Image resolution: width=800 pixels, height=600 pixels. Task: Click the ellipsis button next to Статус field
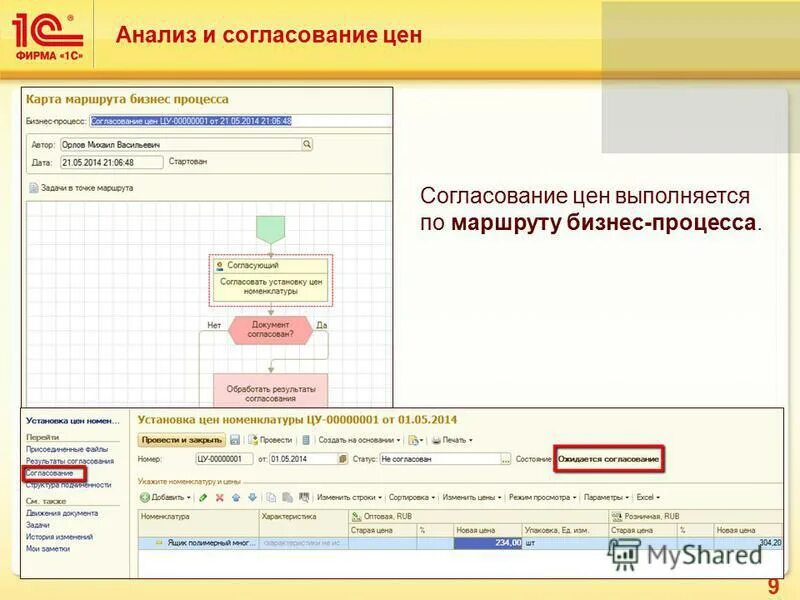coord(504,458)
